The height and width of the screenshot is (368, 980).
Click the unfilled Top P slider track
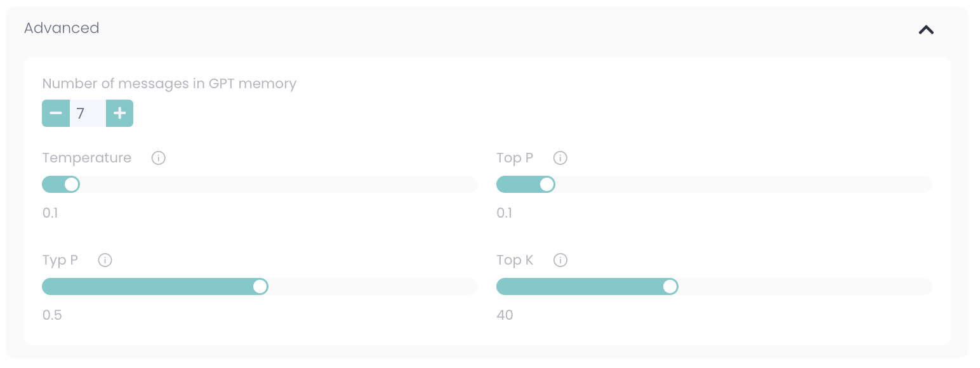tap(743, 185)
